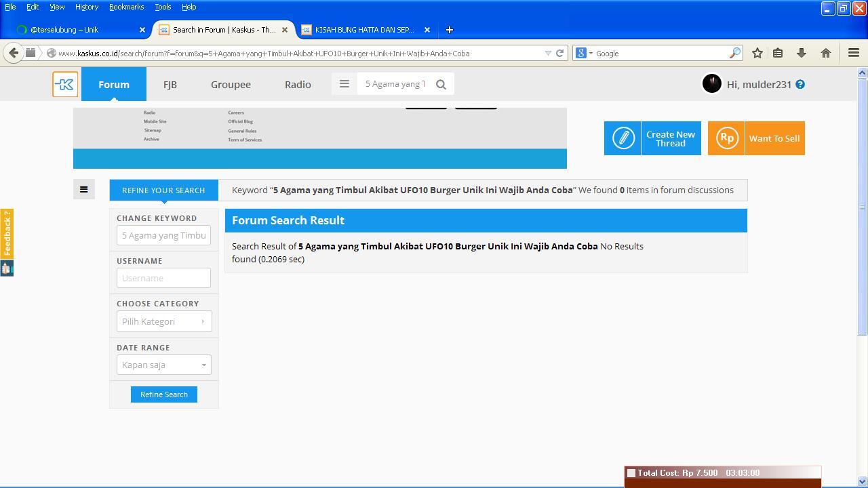Open Careers link in banner
The image size is (868, 488).
236,113
